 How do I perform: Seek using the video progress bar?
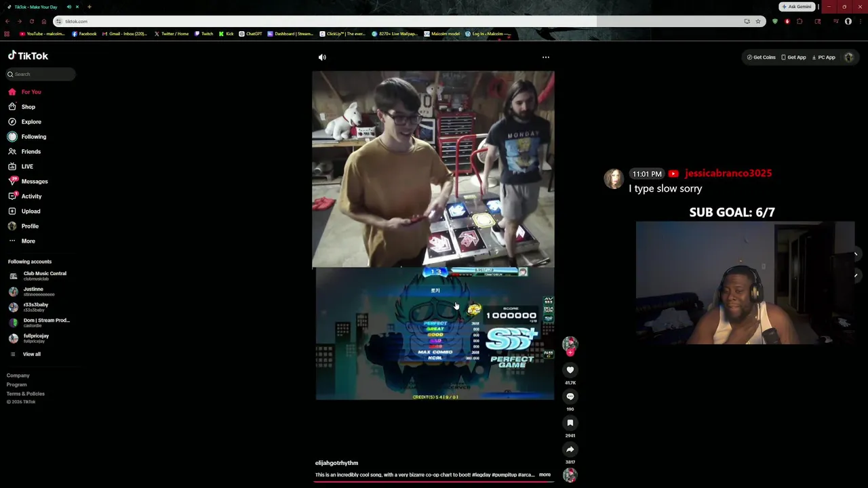[x=434, y=481]
